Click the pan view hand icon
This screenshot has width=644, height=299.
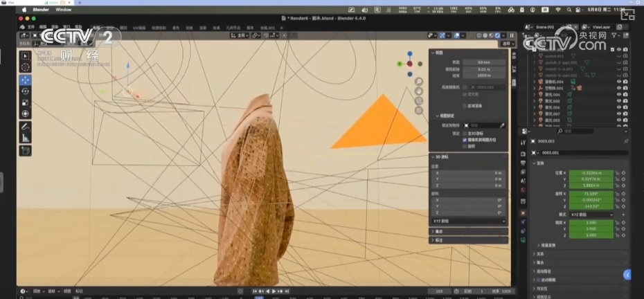420,91
